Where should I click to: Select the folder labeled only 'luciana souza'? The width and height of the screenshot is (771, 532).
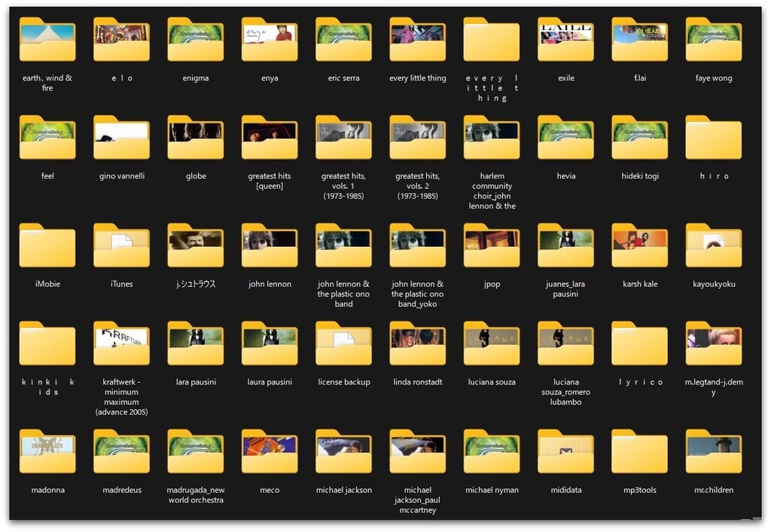(x=492, y=344)
